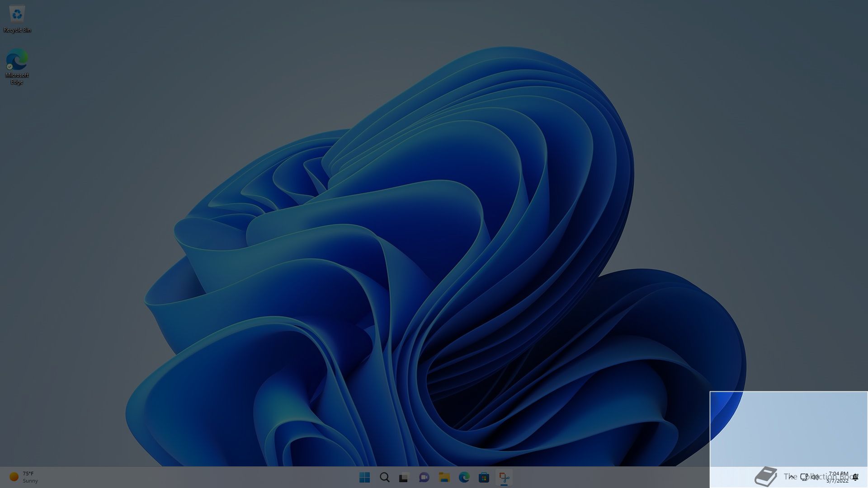Open the clock showing 7:04 PM
The image size is (868, 488).
(838, 477)
